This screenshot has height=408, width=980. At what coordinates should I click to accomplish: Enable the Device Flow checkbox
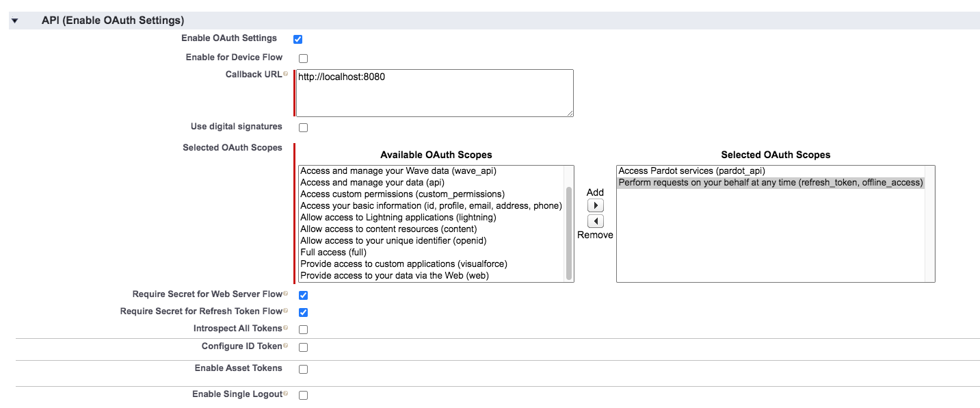click(303, 58)
